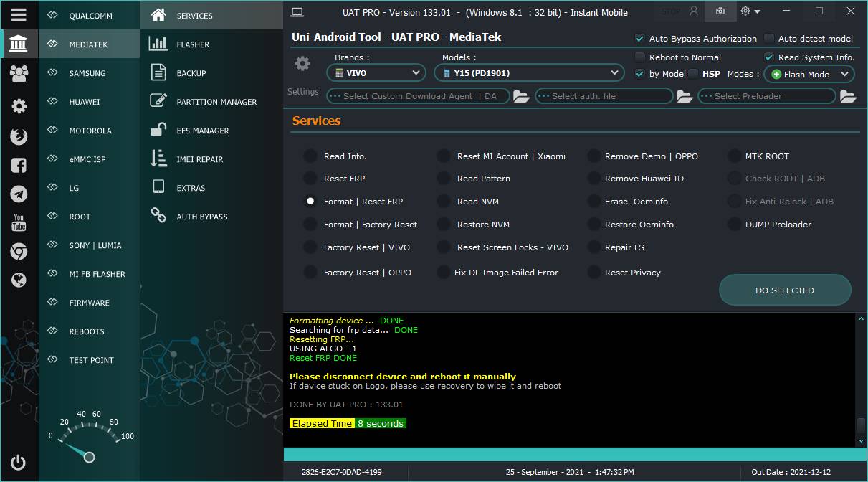Open the Backup tab

(x=211, y=73)
